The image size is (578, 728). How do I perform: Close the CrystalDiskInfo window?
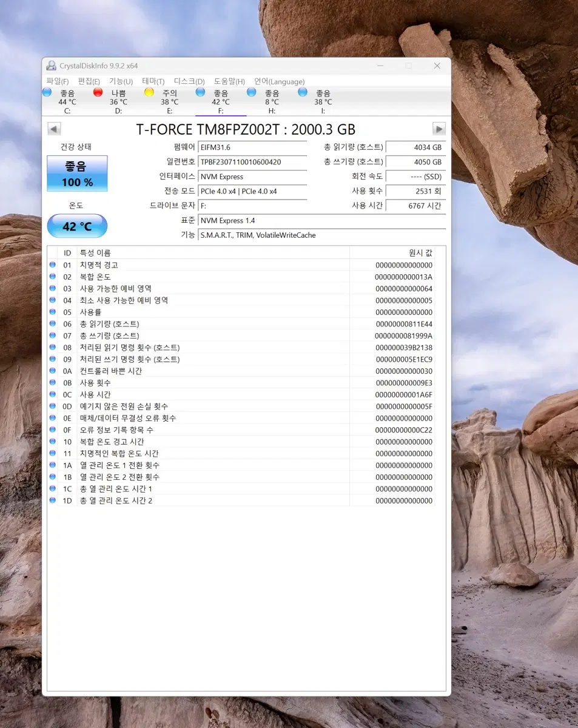click(437, 66)
